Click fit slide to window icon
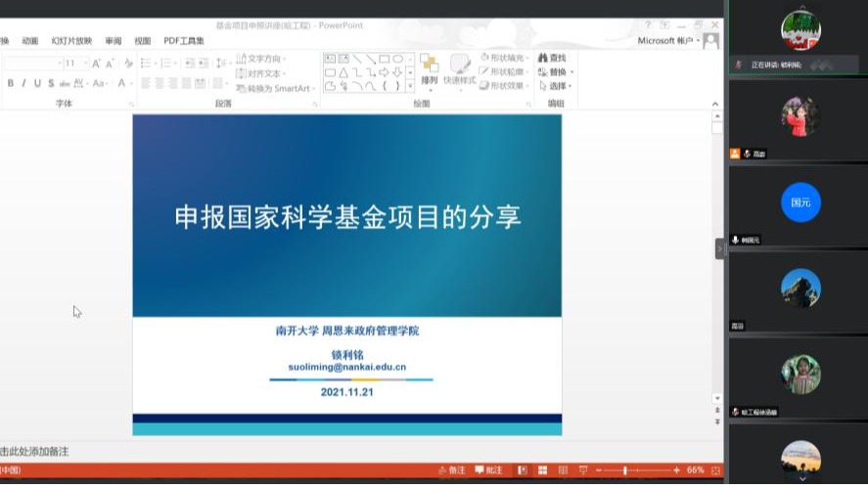This screenshot has height=488, width=868. click(x=714, y=470)
